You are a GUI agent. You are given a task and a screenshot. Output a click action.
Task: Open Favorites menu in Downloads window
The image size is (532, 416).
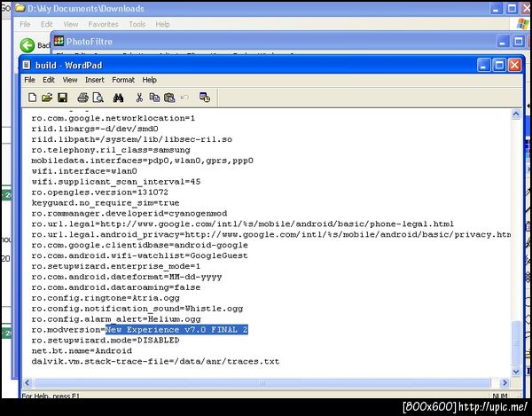pos(103,24)
